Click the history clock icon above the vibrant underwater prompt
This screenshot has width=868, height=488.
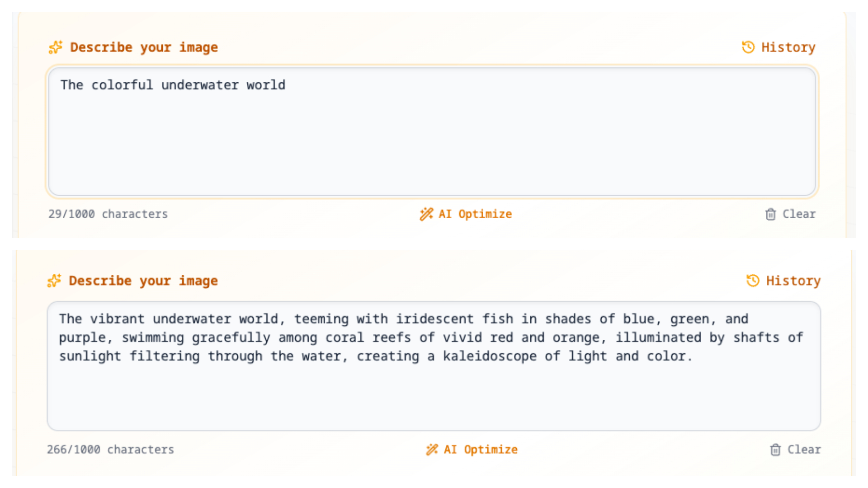coord(753,281)
